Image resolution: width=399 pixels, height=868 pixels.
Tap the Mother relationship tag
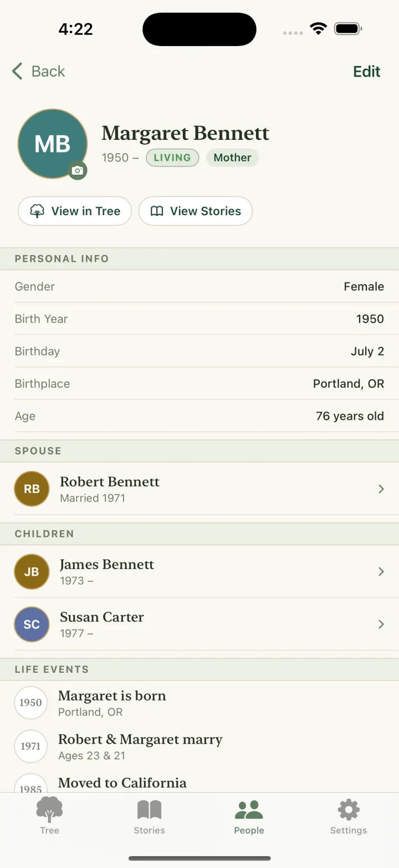[232, 158]
